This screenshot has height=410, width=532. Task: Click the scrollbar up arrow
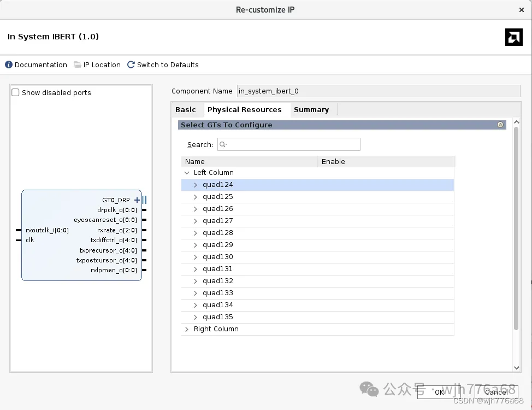tap(516, 121)
